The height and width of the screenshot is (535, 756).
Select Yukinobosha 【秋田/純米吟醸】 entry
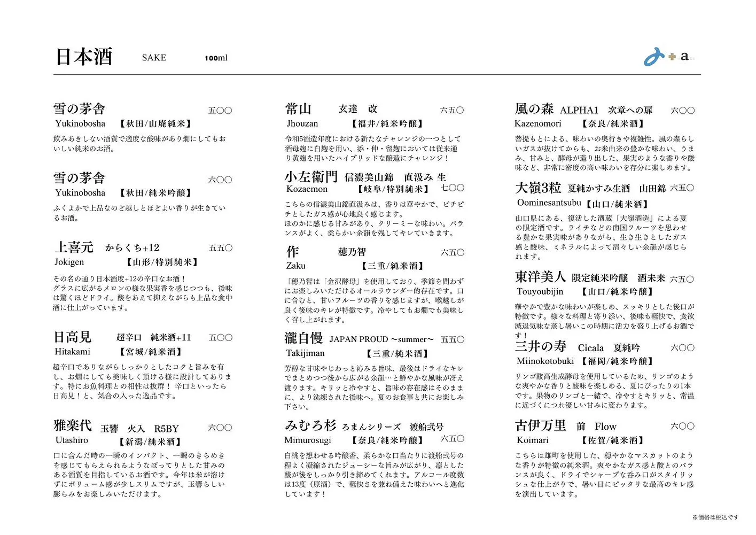123,193
